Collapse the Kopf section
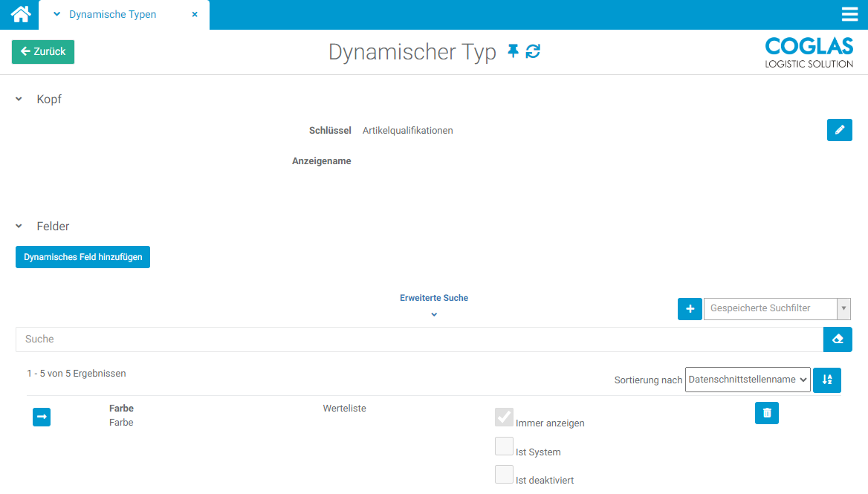This screenshot has width=868, height=494. click(x=19, y=100)
